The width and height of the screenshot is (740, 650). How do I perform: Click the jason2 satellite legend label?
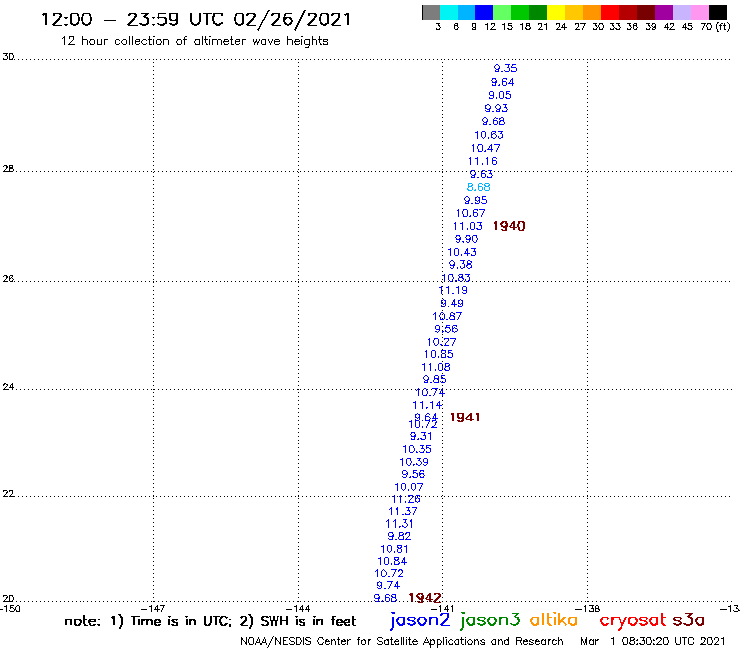[420, 620]
